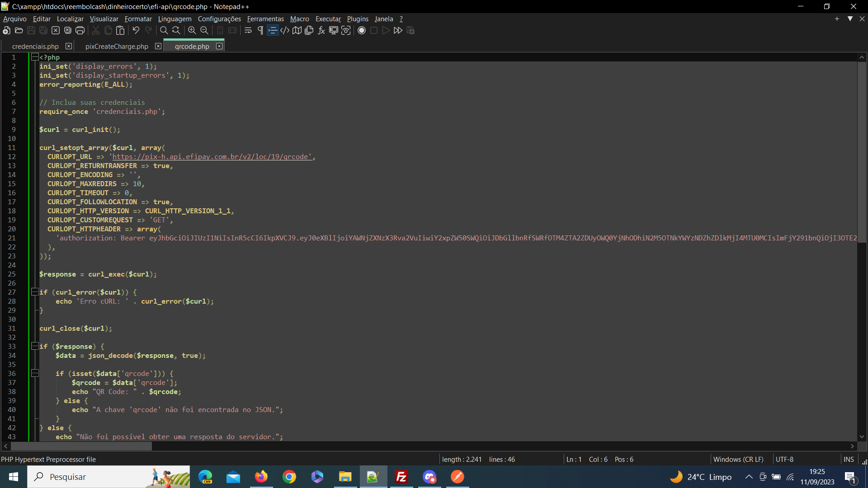Open the tab list dropdown arrow
Viewport: 868px width, 488px height.
click(850, 19)
